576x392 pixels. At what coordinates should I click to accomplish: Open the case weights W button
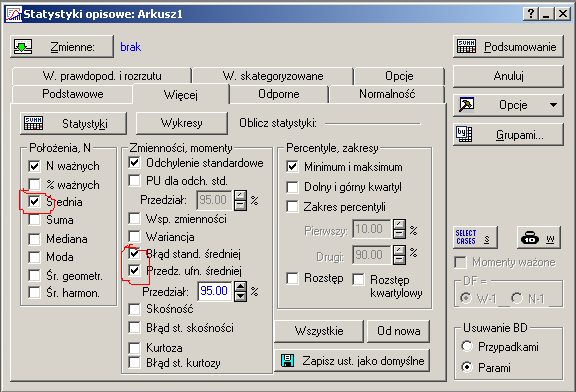point(539,238)
